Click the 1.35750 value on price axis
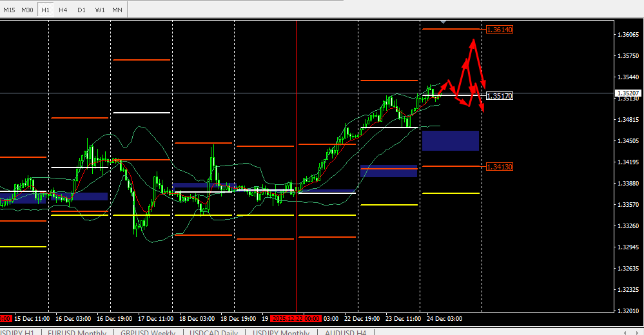Screen dimensions: 644x335 pyautogui.click(x=628, y=56)
